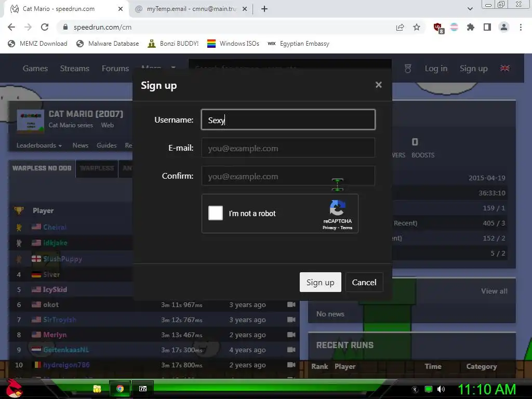Open the Cat Mario series link
Image resolution: width=532 pixels, height=399 pixels.
pyautogui.click(x=71, y=125)
